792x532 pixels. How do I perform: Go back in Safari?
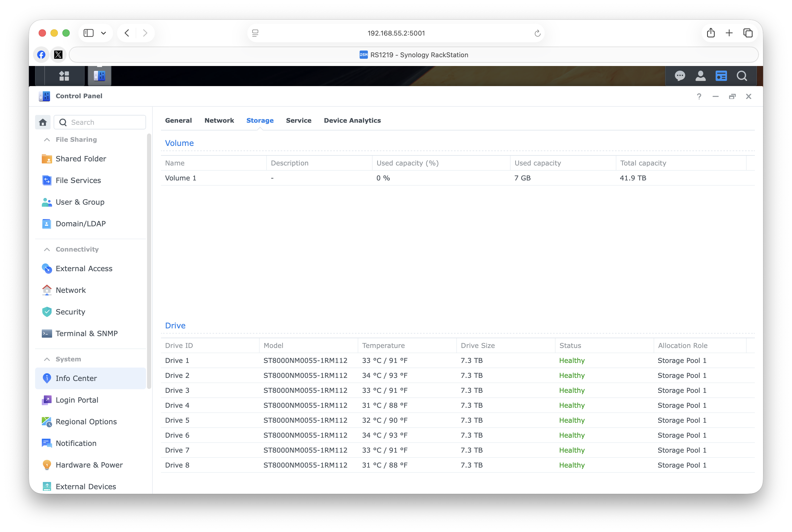pos(127,33)
